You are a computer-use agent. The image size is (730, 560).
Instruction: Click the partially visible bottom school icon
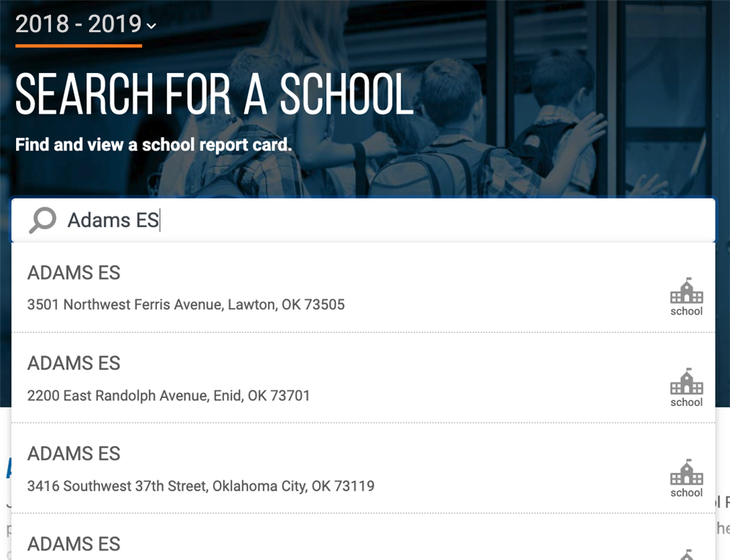click(x=686, y=555)
